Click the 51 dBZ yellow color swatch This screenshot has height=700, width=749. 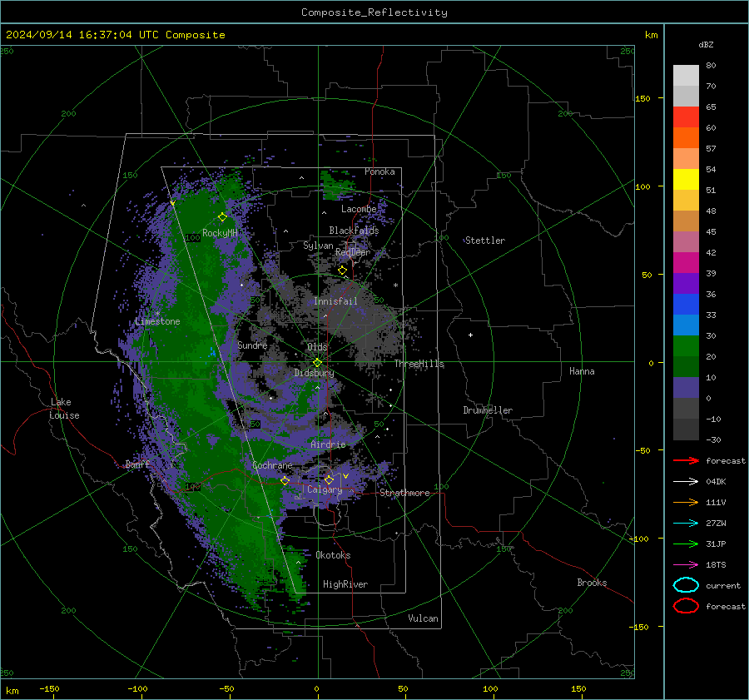point(686,179)
